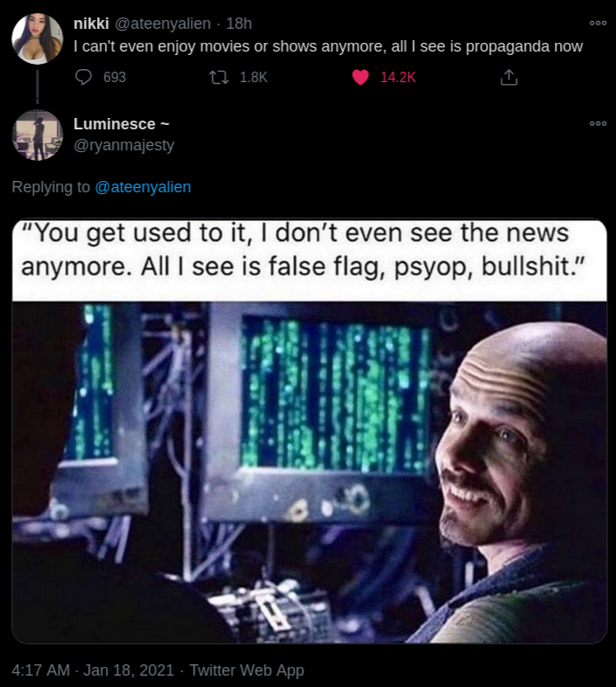
Task: Open the attached Matrix meme image
Action: point(309,431)
